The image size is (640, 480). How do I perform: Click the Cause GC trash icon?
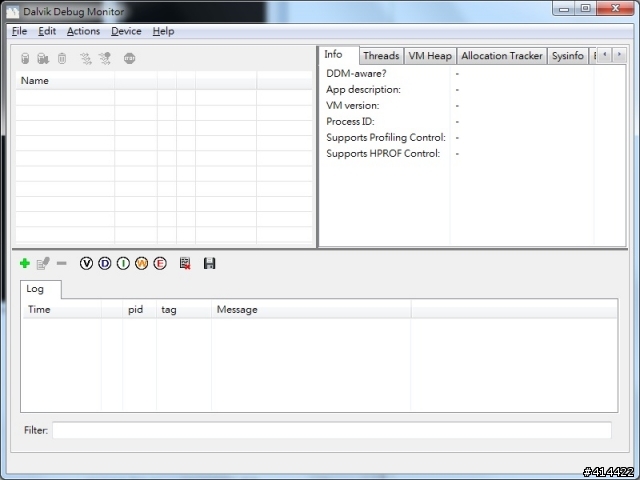[62, 58]
